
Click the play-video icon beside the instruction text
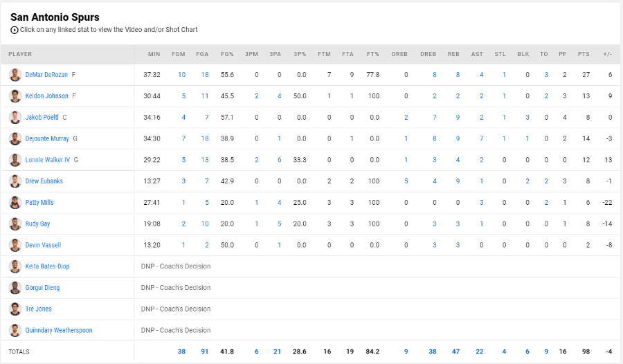pyautogui.click(x=15, y=30)
